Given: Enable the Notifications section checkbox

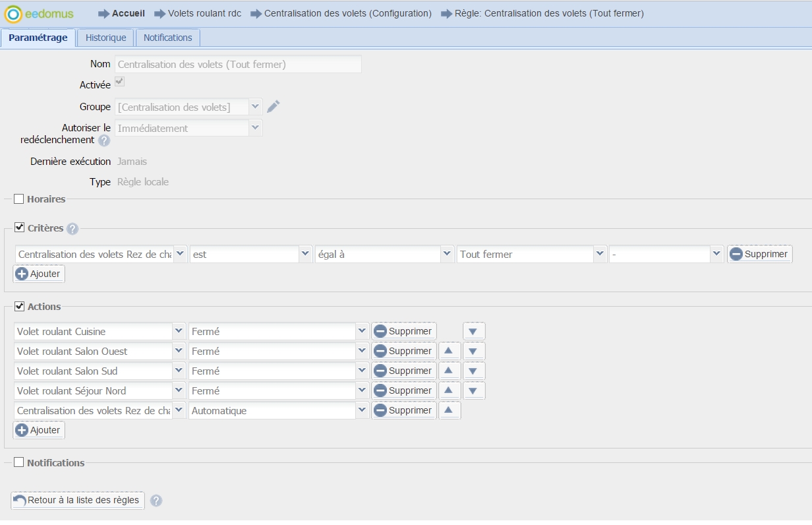Looking at the screenshot, I should click(x=18, y=463).
